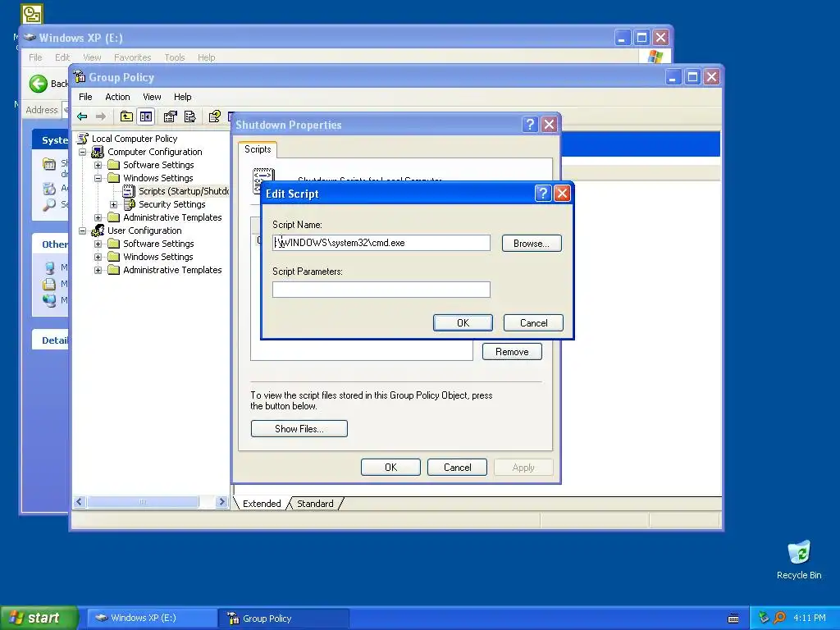Click the Edit Script help question mark
Screen dimensions: 840x630
click(x=543, y=193)
